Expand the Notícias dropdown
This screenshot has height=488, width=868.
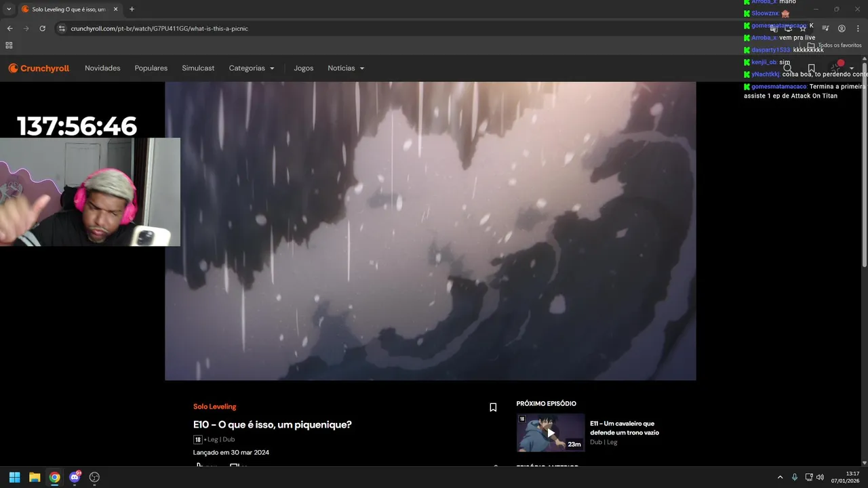346,68
